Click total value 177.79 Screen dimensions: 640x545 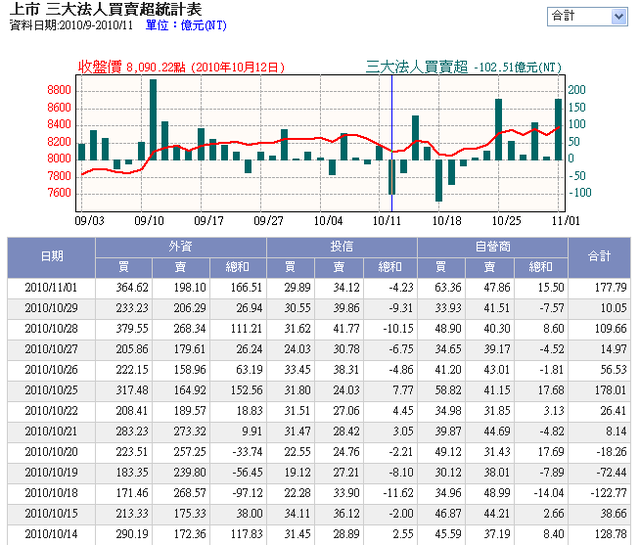tap(611, 288)
